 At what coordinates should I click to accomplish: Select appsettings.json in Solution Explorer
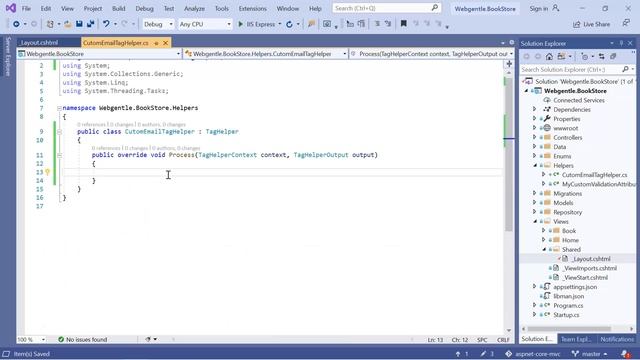(x=575, y=287)
